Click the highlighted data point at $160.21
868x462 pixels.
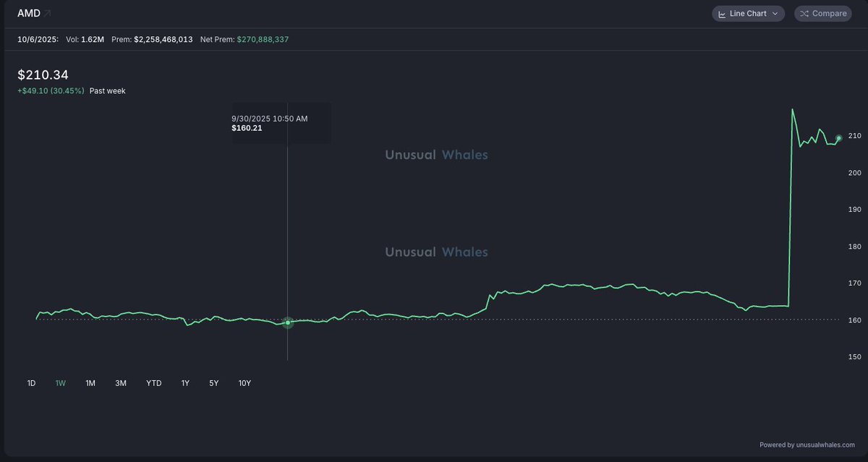288,322
